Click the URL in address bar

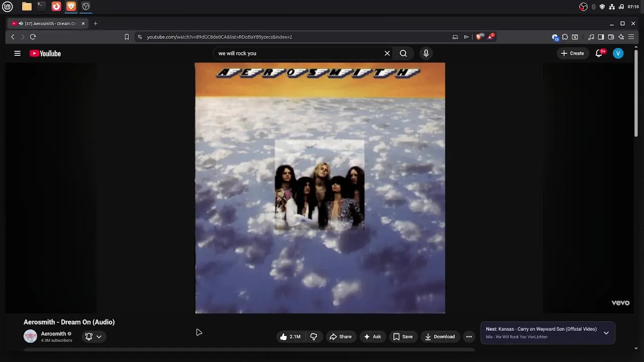(x=219, y=37)
